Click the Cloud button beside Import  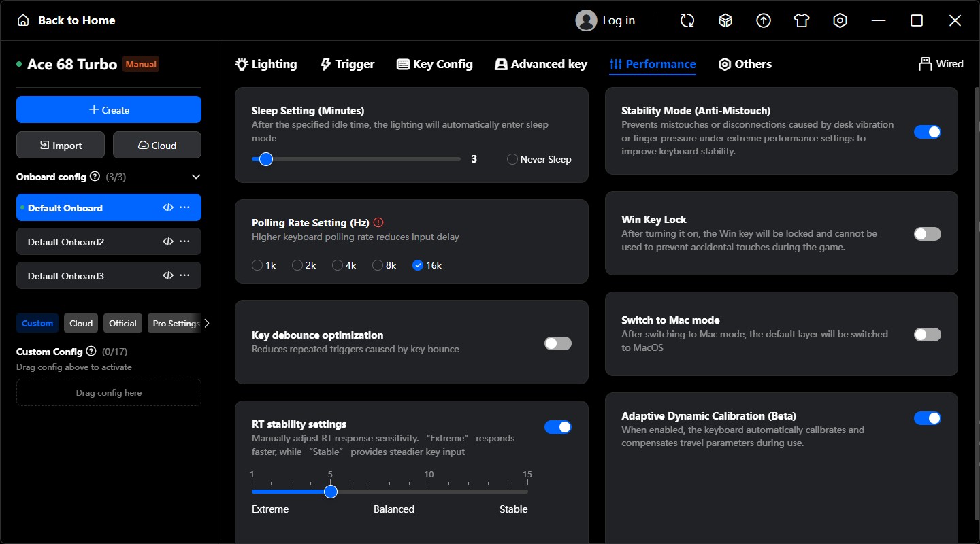[157, 145]
